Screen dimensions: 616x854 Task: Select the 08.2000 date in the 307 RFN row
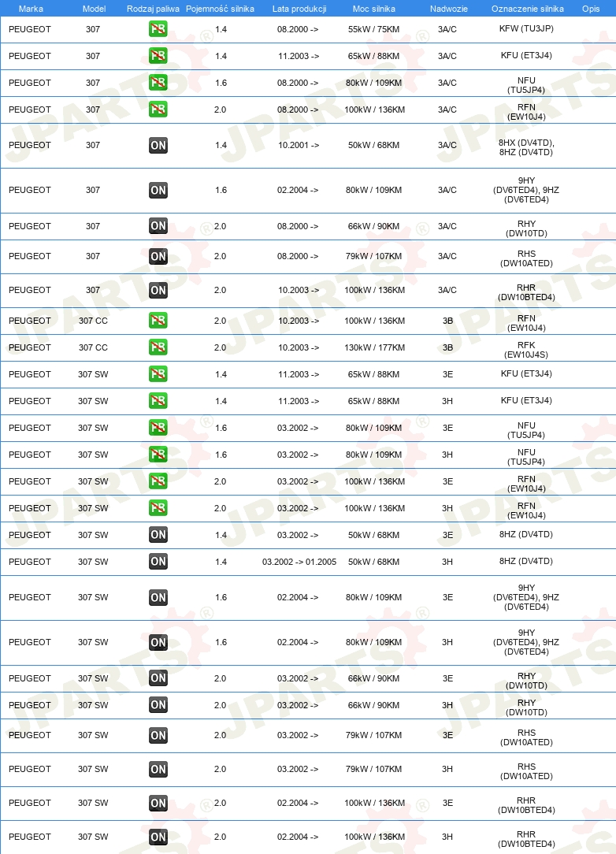pyautogui.click(x=298, y=110)
